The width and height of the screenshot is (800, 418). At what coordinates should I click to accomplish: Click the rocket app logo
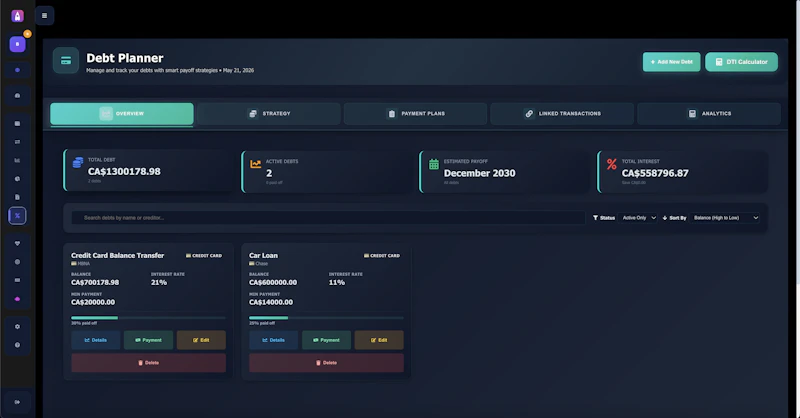click(17, 16)
